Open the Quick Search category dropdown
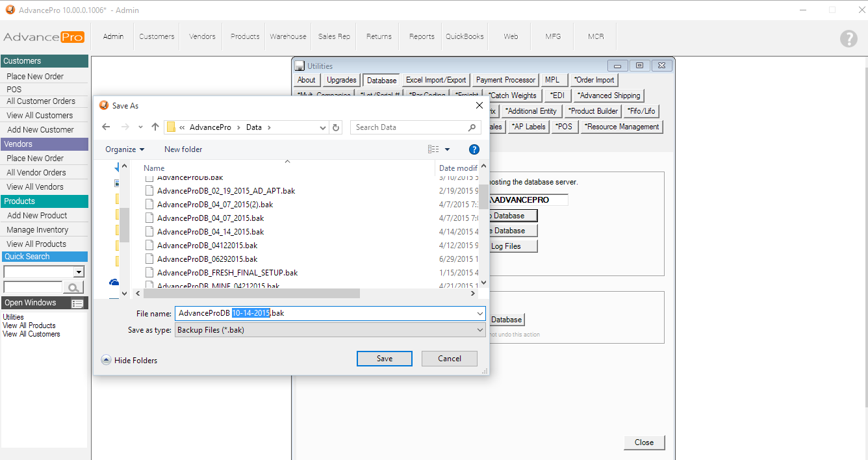 (x=79, y=272)
